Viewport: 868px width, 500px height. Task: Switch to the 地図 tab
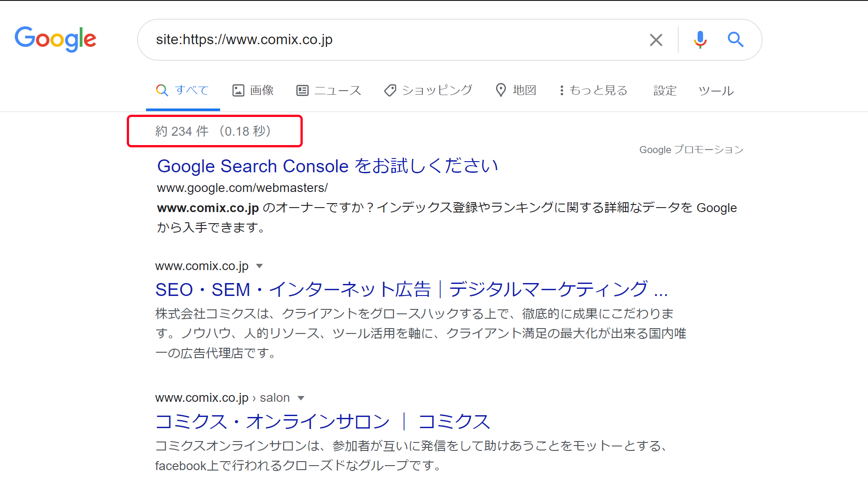(x=516, y=90)
